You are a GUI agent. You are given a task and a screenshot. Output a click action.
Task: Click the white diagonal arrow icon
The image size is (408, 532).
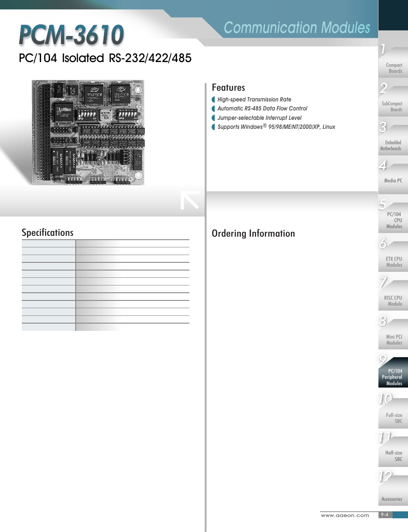click(190, 200)
